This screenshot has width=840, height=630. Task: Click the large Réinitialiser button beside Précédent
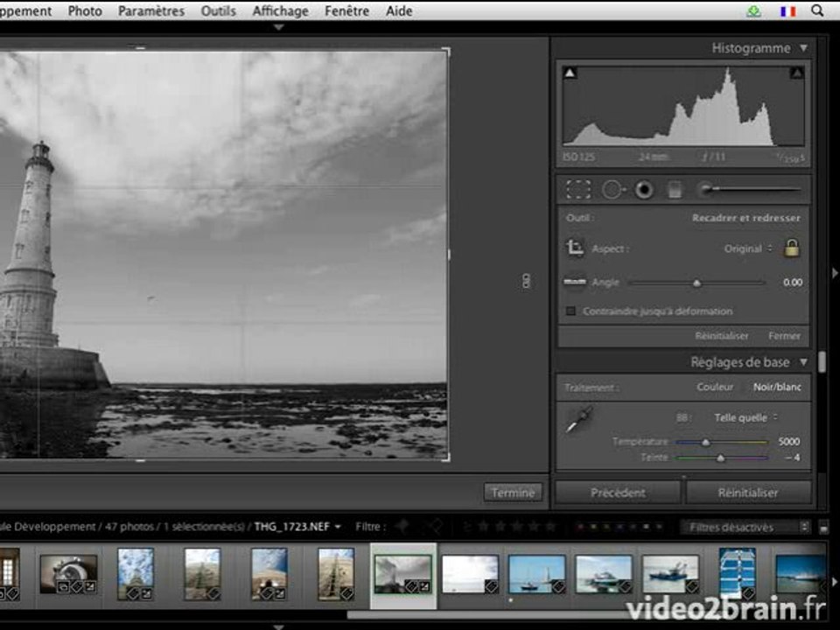pos(748,493)
